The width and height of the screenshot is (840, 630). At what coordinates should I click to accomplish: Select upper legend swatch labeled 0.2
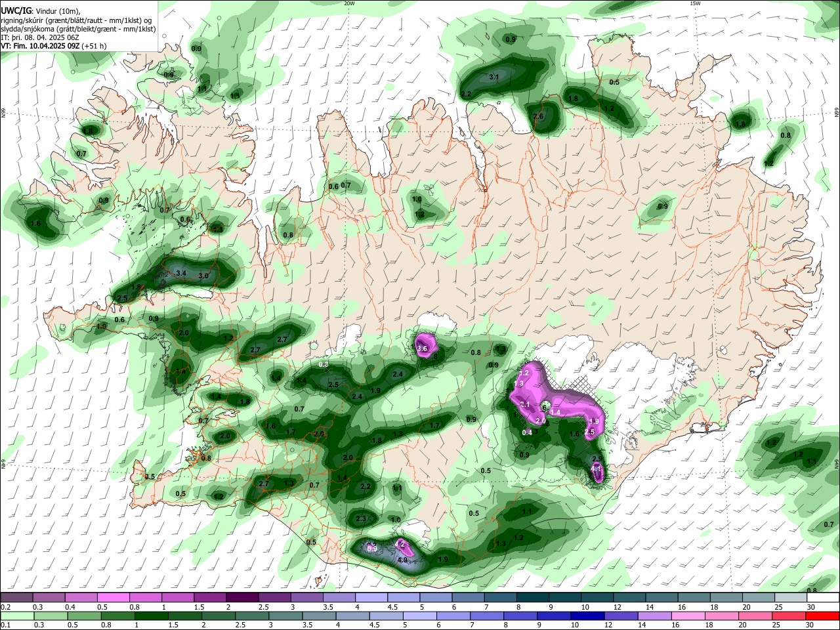pyautogui.click(x=16, y=597)
